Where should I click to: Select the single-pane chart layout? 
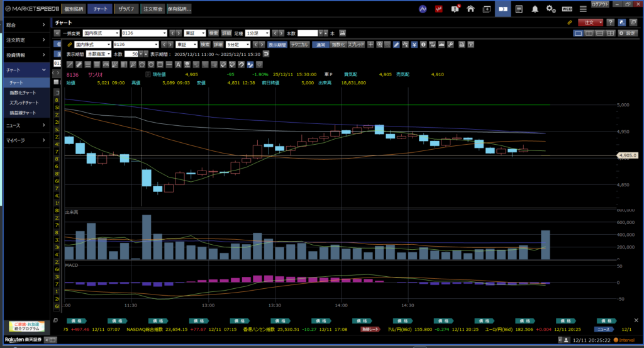coord(578,33)
